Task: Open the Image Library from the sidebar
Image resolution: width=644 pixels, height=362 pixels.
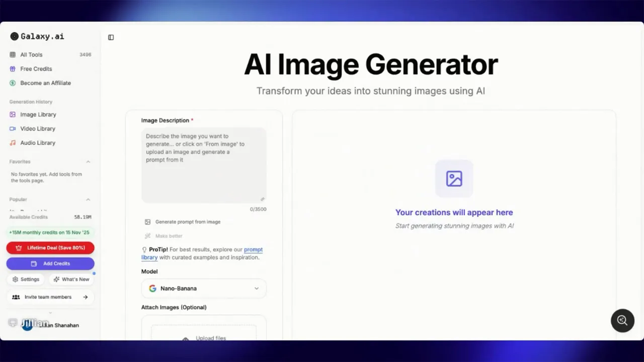Action: [38, 114]
